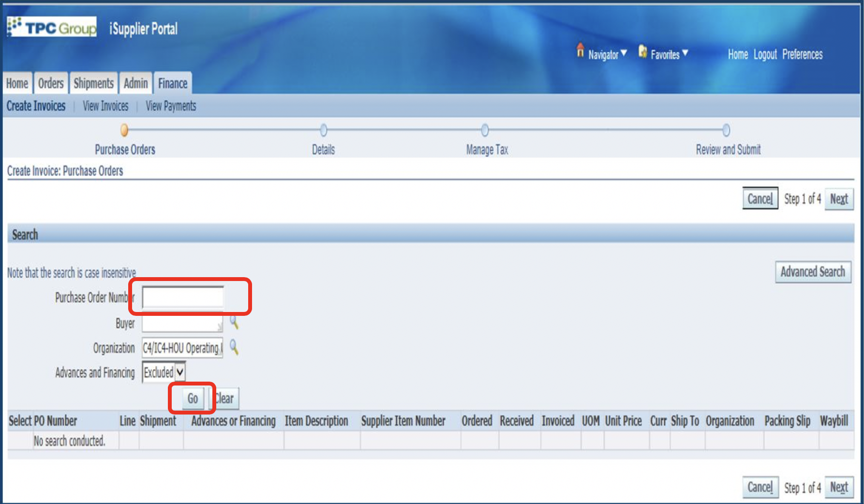Screen dimensions: 864x504
Task: Focus the Purchase Order Number field
Action: coord(183,297)
